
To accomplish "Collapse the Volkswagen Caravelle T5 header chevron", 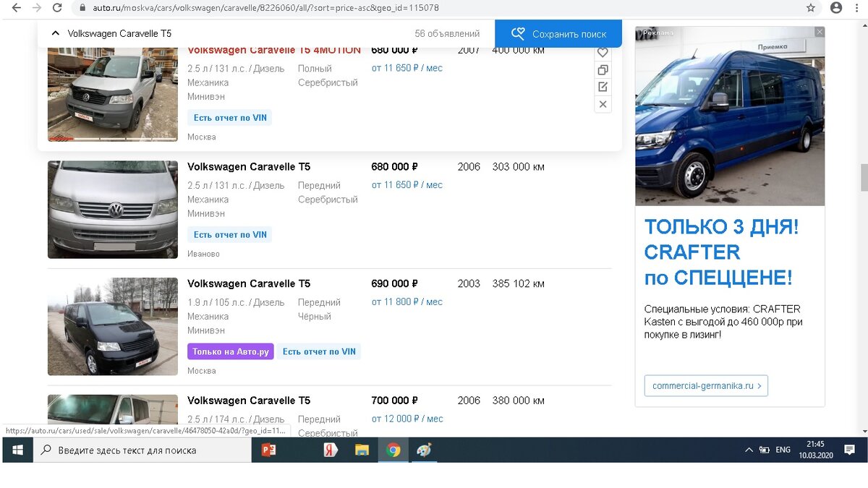I will click(55, 33).
